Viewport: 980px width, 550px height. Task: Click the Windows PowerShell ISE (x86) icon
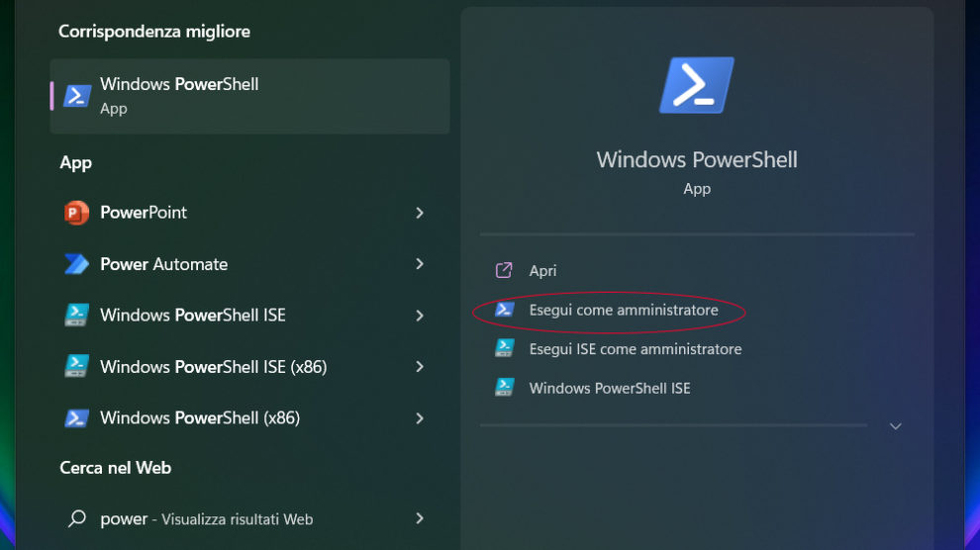pyautogui.click(x=76, y=367)
